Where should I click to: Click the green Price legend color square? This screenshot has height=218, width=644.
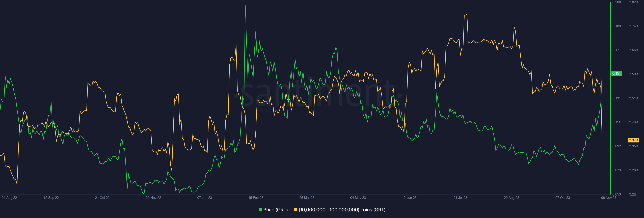coord(260,210)
